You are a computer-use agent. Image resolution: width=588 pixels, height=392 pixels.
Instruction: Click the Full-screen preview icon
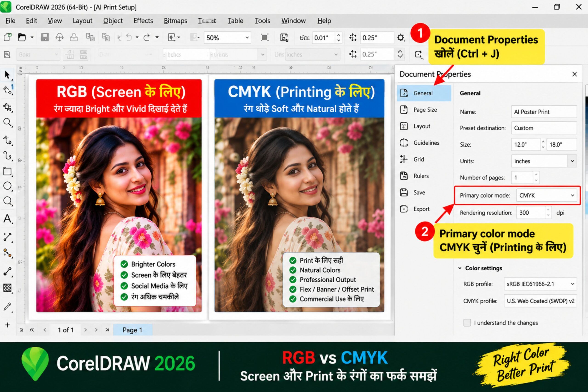(x=265, y=37)
